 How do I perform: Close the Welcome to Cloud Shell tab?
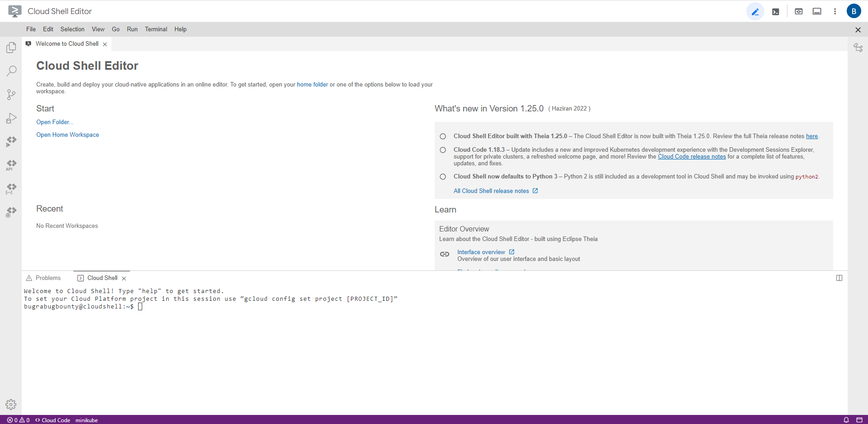(105, 44)
